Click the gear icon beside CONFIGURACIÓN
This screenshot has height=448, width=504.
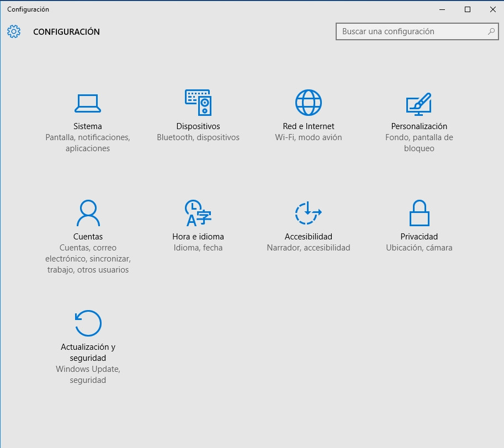14,31
